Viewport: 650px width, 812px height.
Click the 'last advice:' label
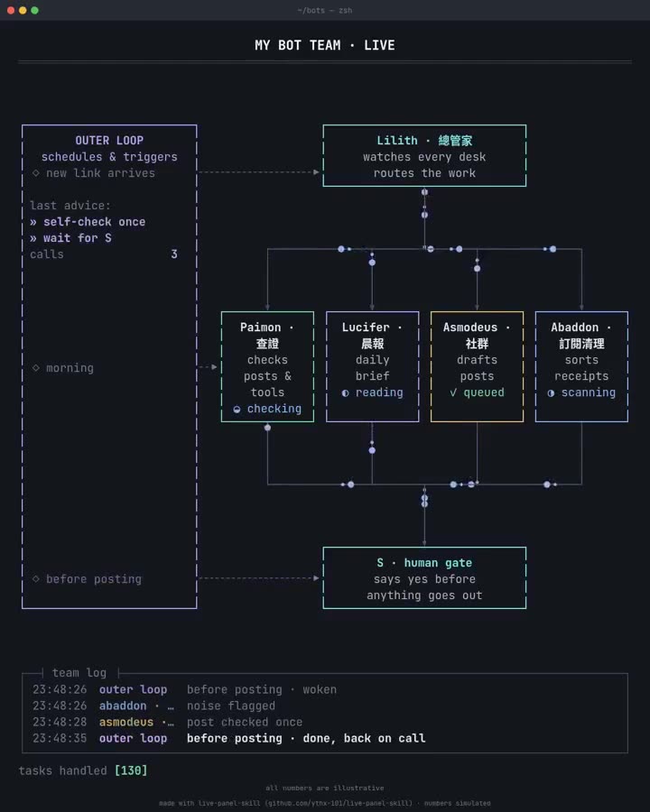click(x=70, y=206)
